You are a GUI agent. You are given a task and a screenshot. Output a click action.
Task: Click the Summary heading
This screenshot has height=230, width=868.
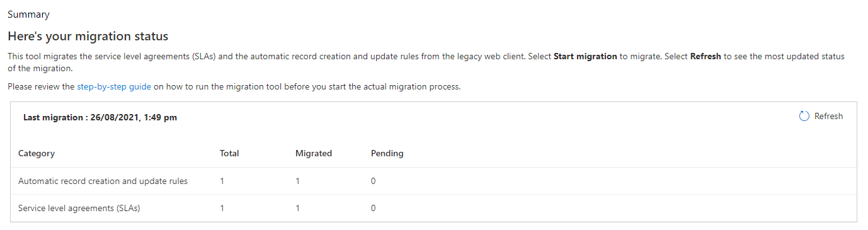pos(28,14)
